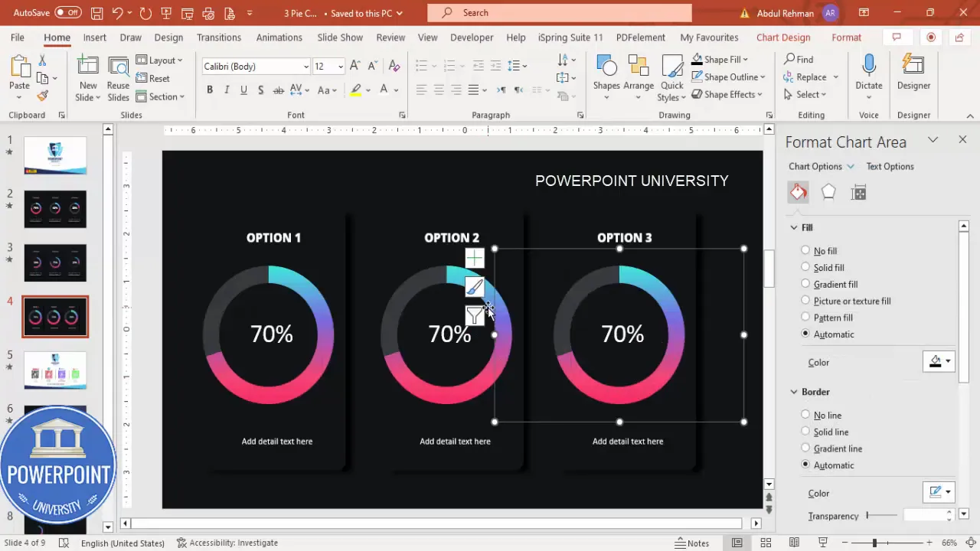
Task: Open the Fill Color picker
Action: tap(939, 362)
